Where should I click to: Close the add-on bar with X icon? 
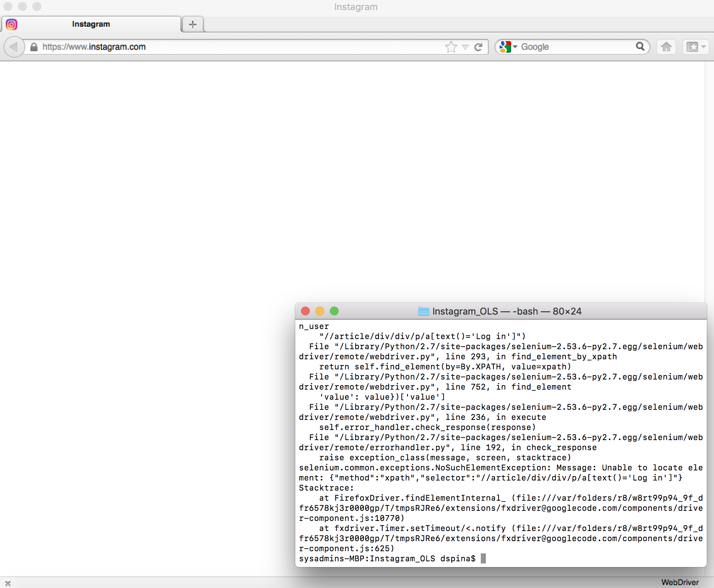(x=8, y=583)
